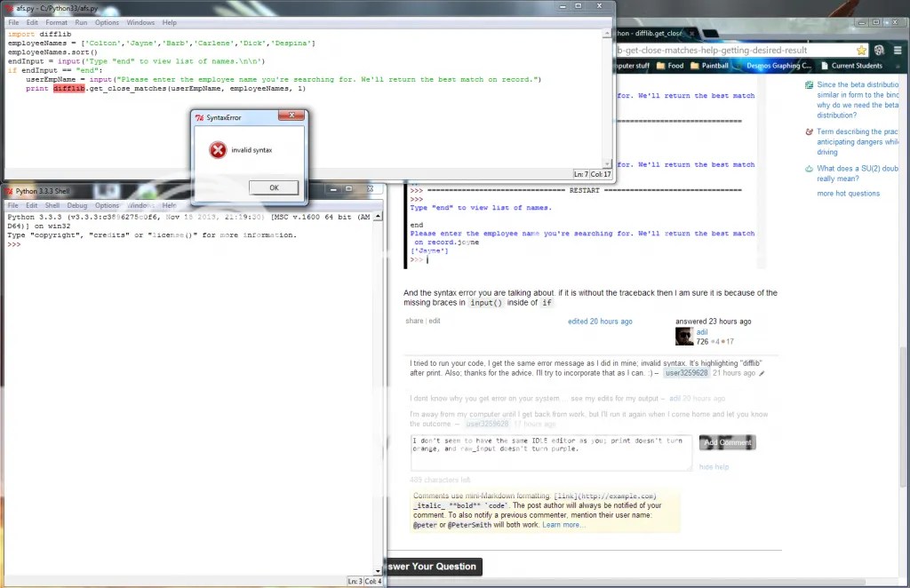This screenshot has width=910, height=588.
Task: Click OK on the SyntaxError dialog
Action: click(x=273, y=187)
